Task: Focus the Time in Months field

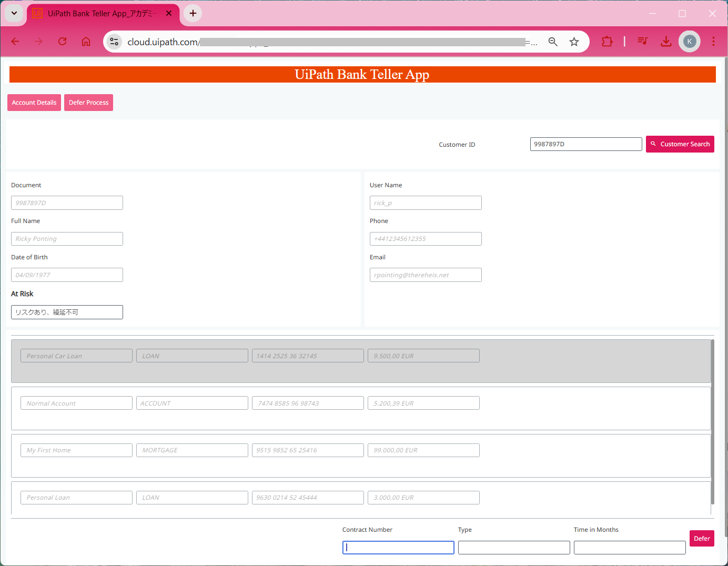Action: point(630,548)
